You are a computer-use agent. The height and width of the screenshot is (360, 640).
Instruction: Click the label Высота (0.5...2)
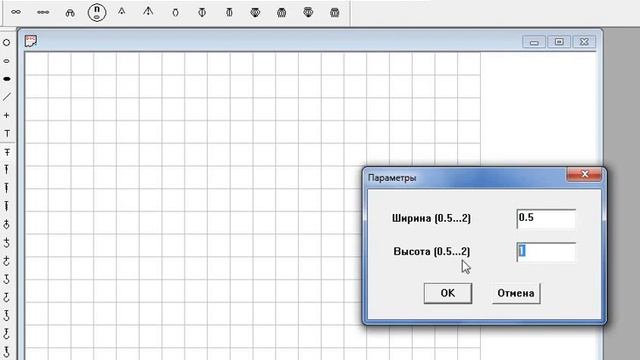click(x=431, y=251)
